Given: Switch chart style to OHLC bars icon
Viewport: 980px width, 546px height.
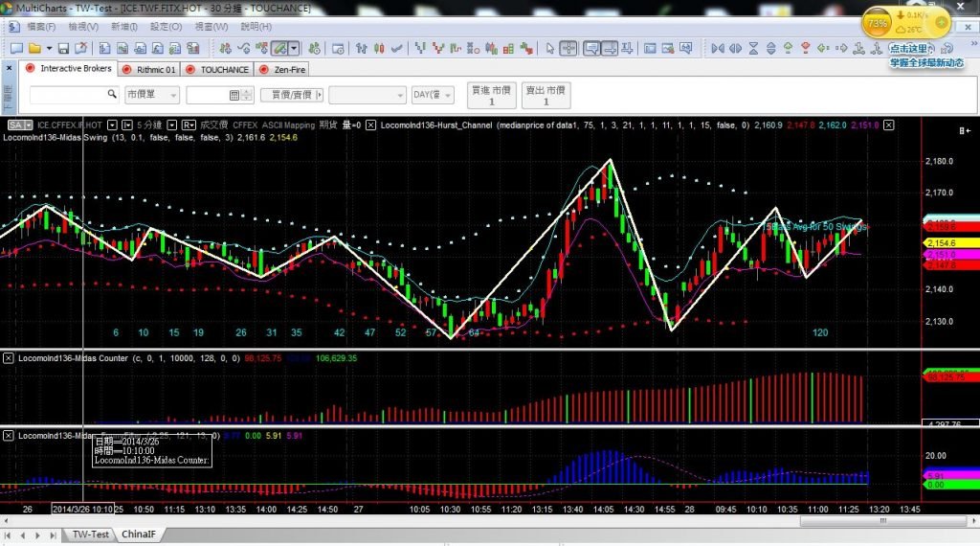Looking at the screenshot, I should 361,48.
